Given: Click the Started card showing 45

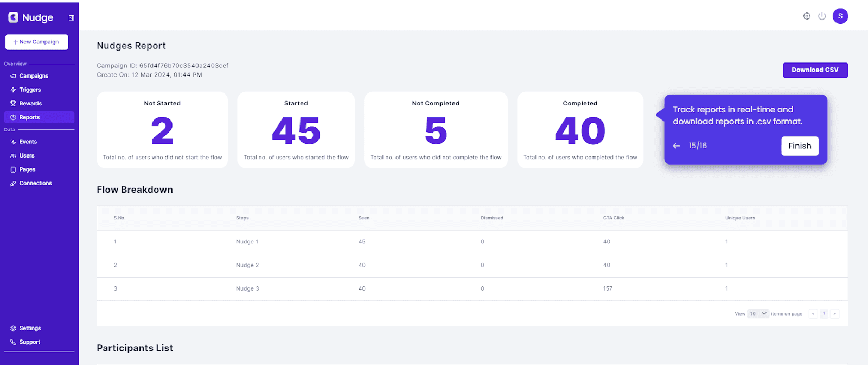Looking at the screenshot, I should pos(296,130).
